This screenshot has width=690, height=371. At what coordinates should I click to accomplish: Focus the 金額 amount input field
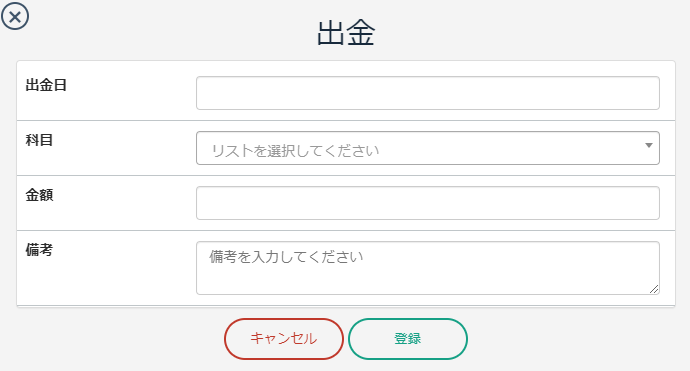click(428, 203)
